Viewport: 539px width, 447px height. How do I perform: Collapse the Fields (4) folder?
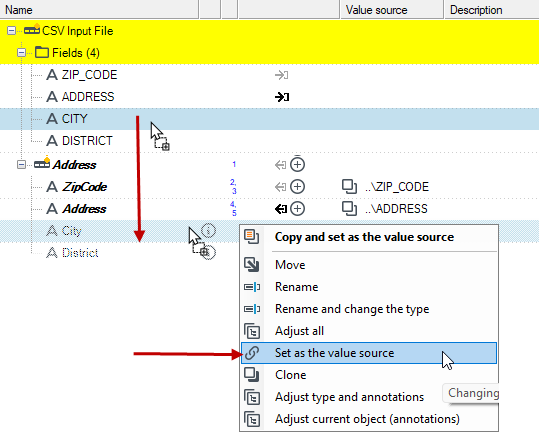tap(21, 53)
